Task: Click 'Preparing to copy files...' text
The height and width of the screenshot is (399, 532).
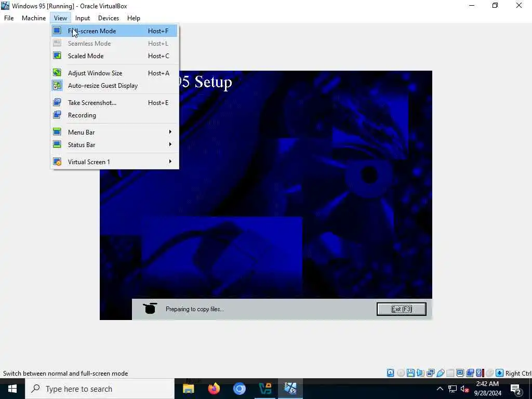Action: (x=195, y=309)
